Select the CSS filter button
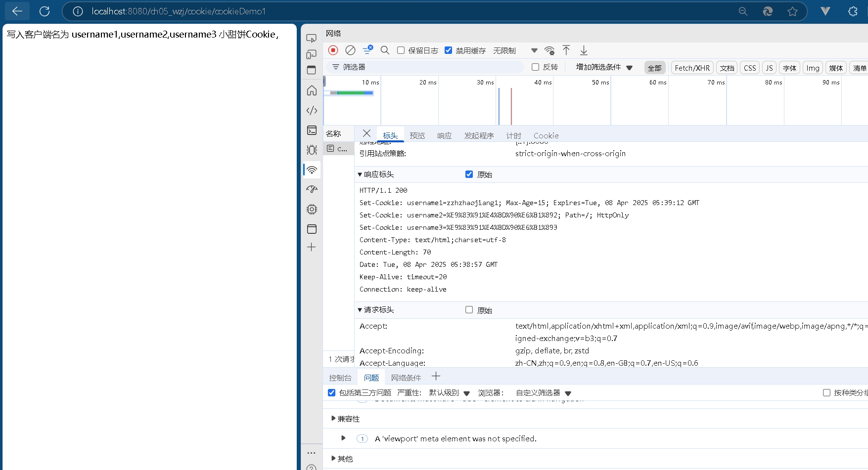This screenshot has width=868, height=470. tap(750, 68)
